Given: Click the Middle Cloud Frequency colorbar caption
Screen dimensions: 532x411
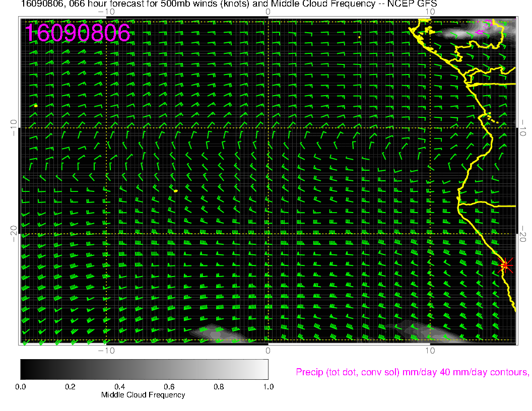Looking at the screenshot, I should point(143,395).
